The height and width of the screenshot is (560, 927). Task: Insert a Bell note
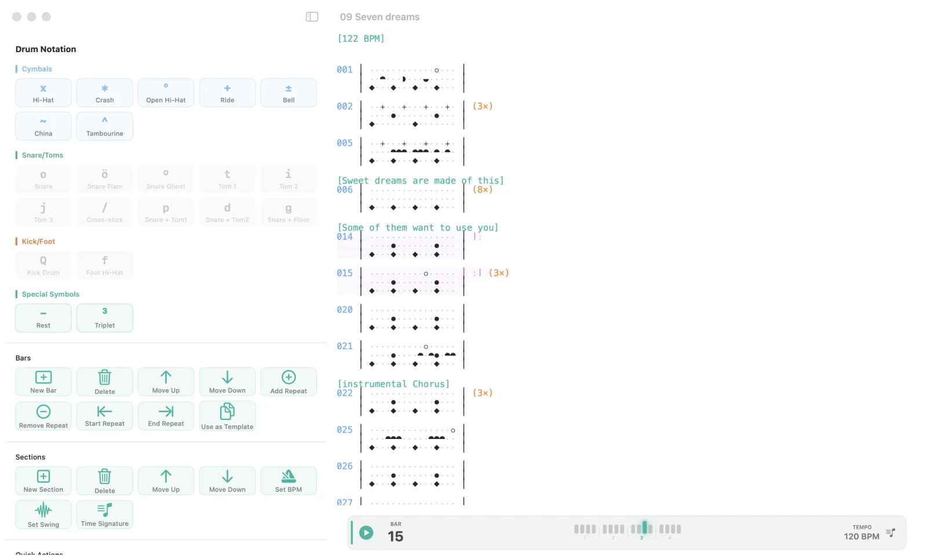coord(289,93)
